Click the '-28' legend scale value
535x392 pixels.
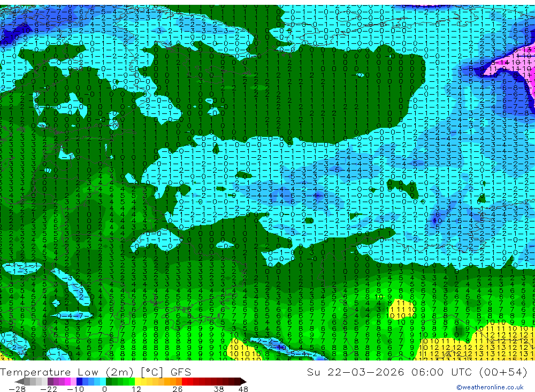[x=17, y=389]
